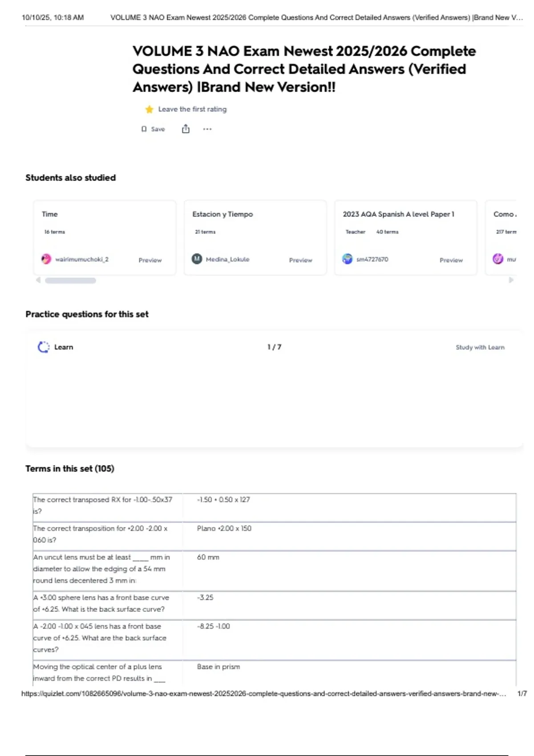Click the Learn circular icon
Viewport: 534px width, 756px height.
point(44,347)
